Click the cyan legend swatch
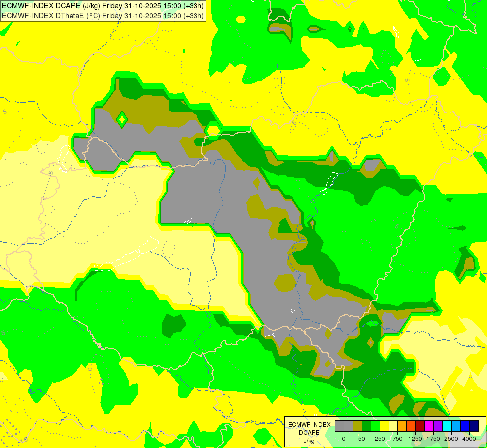 pyautogui.click(x=447, y=426)
